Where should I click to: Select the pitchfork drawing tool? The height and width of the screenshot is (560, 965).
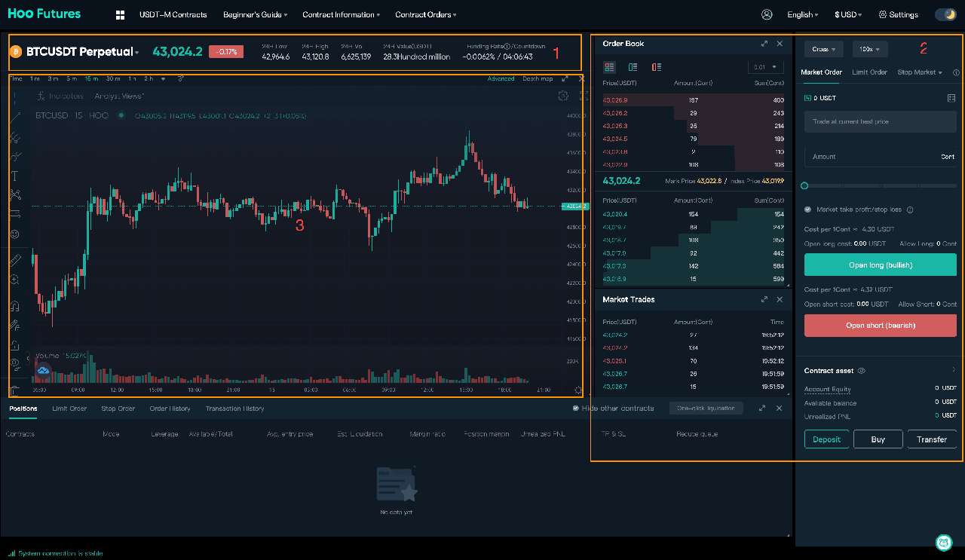tap(15, 137)
